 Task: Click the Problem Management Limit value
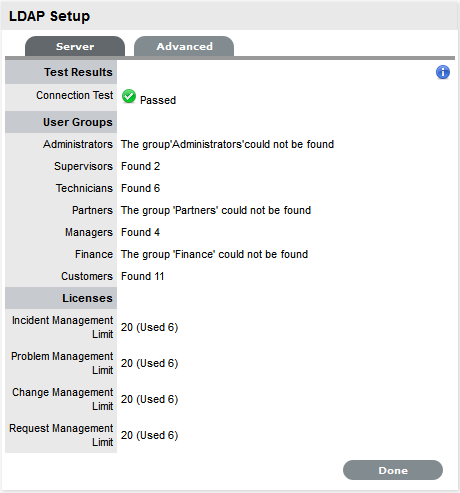[149, 363]
